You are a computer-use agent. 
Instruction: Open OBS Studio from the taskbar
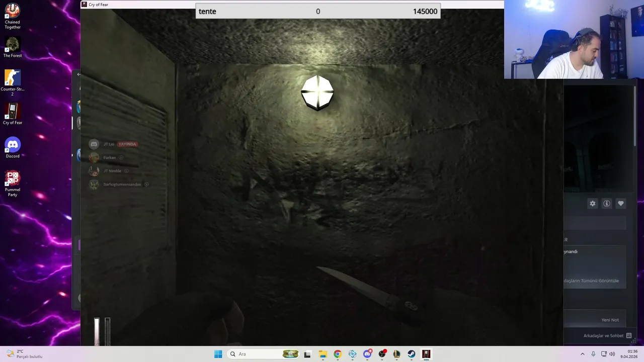tap(382, 354)
